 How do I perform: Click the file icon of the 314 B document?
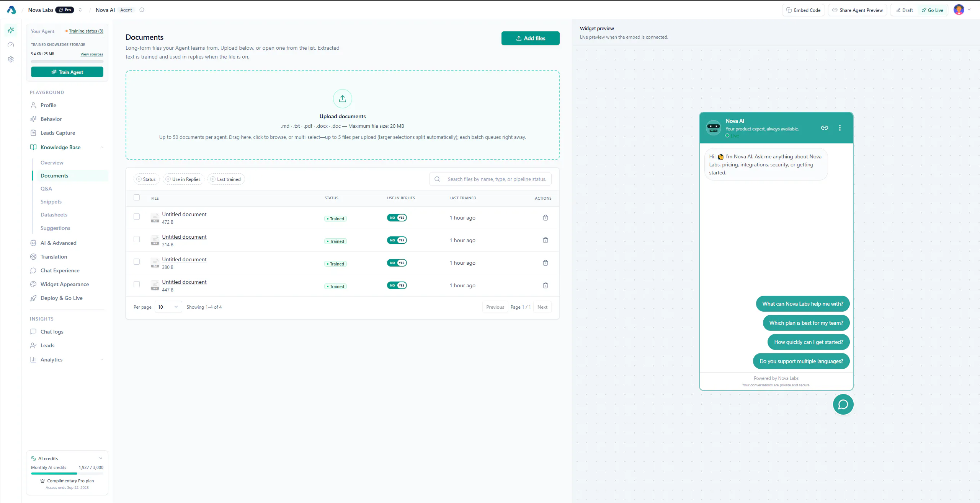[155, 240]
